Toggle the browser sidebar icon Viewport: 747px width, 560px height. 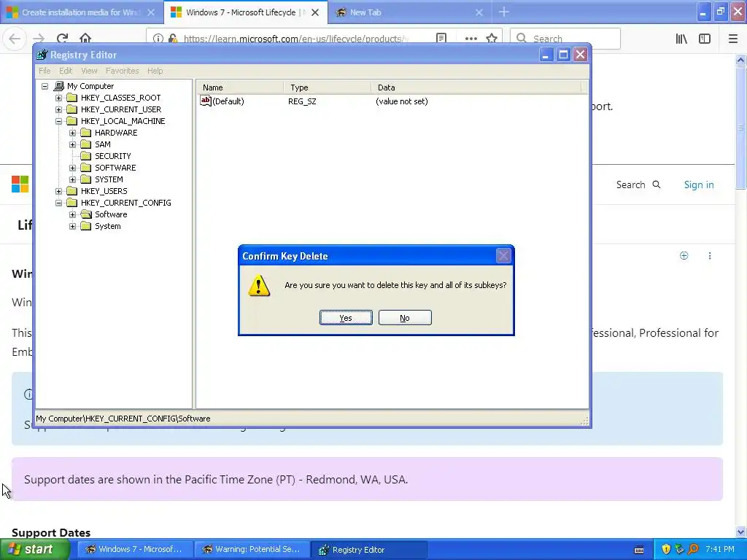pyautogui.click(x=705, y=39)
